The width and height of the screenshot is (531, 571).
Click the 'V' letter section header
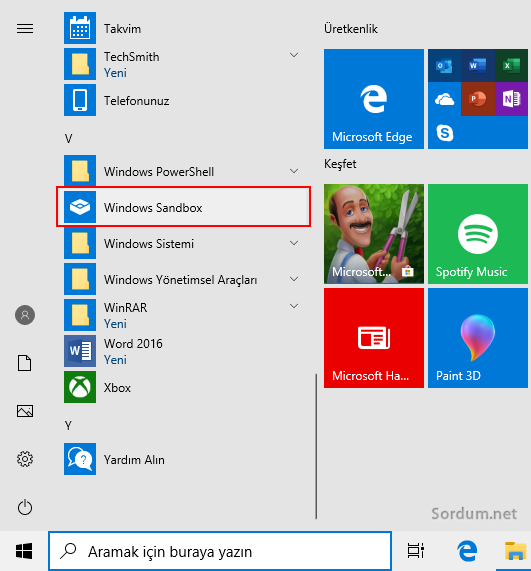[x=68, y=139]
